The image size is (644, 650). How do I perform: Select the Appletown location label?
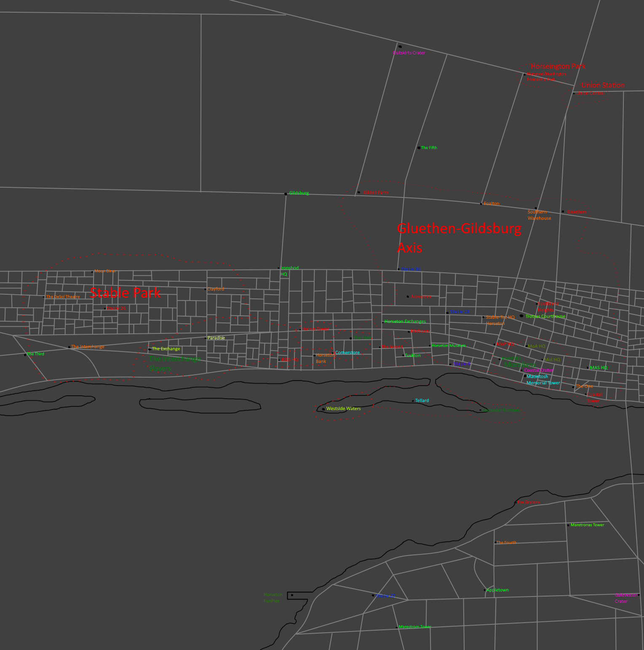[x=497, y=590]
